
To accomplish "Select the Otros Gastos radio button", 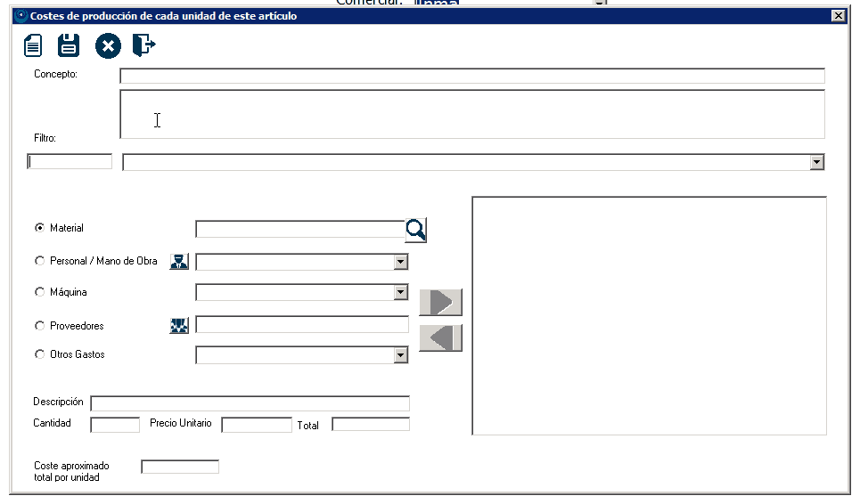I will 39,354.
